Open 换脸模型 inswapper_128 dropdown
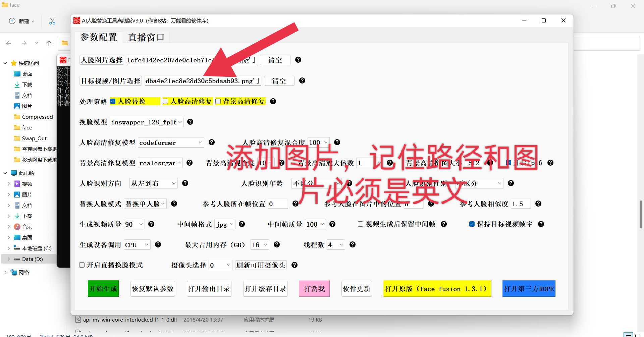The width and height of the screenshot is (644, 337). [x=147, y=122]
